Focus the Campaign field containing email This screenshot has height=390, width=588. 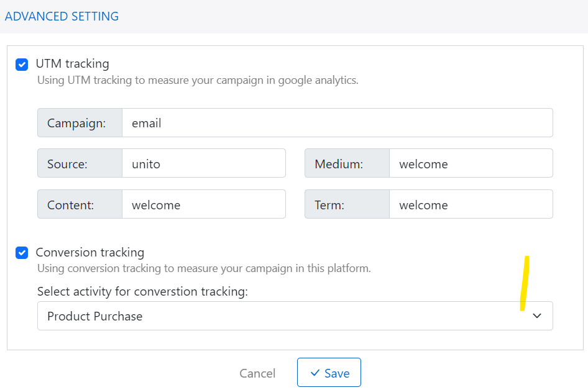coord(336,123)
